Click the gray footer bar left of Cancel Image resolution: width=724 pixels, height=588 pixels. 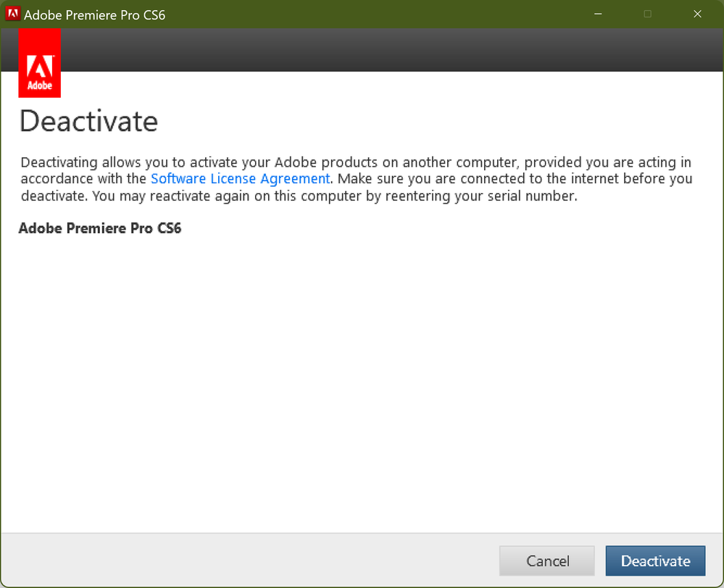(246, 560)
